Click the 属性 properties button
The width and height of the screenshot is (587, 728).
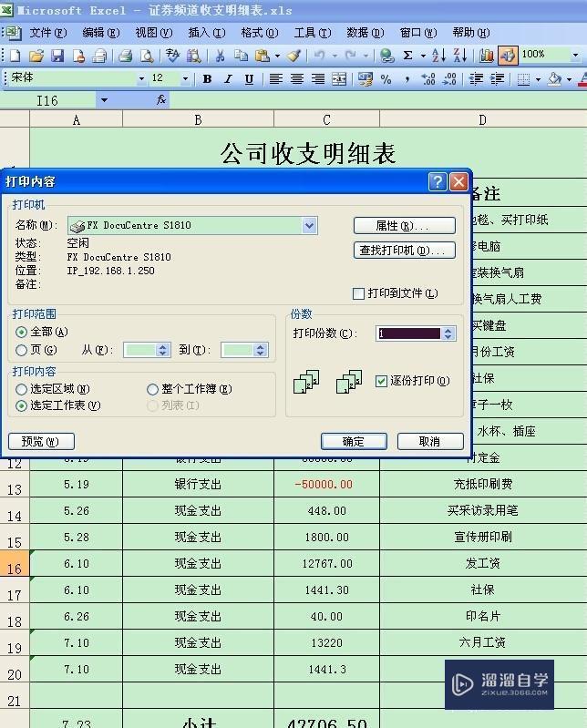[404, 226]
